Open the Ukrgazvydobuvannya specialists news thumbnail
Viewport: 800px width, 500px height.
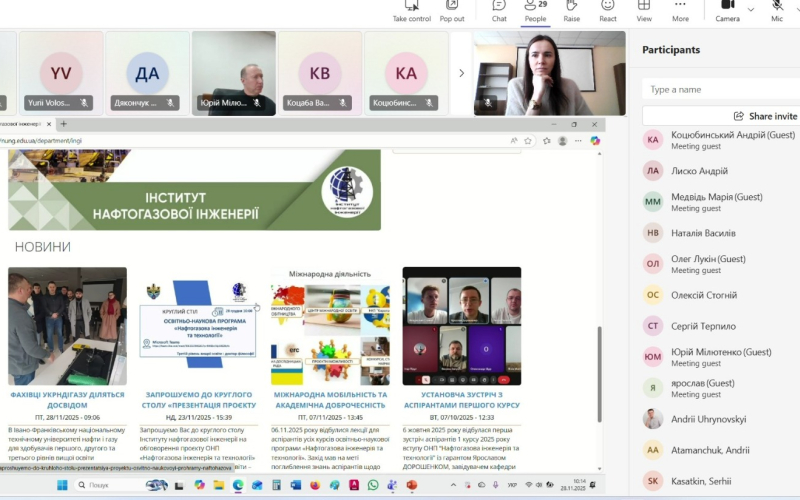pyautogui.click(x=67, y=326)
